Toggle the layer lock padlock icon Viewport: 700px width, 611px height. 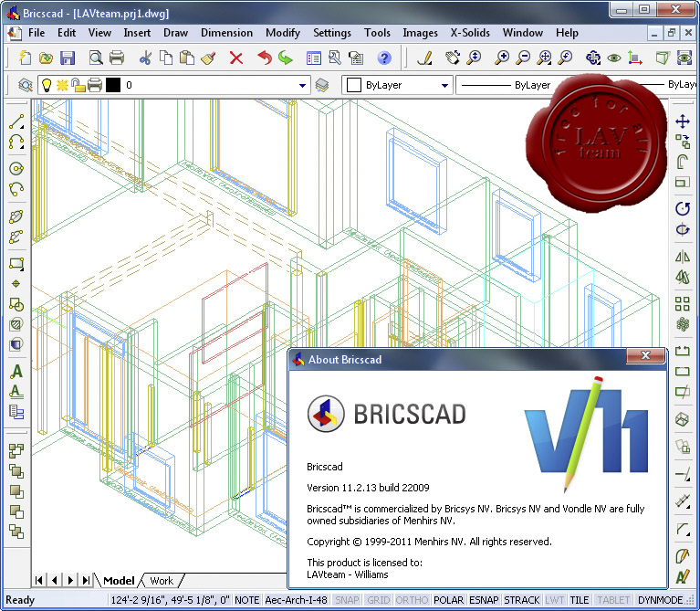pos(78,85)
